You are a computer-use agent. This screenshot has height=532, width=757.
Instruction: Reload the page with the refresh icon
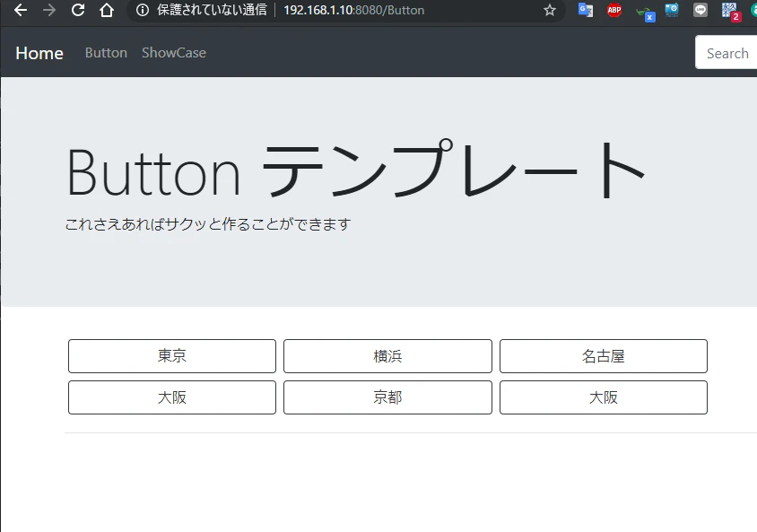78,10
